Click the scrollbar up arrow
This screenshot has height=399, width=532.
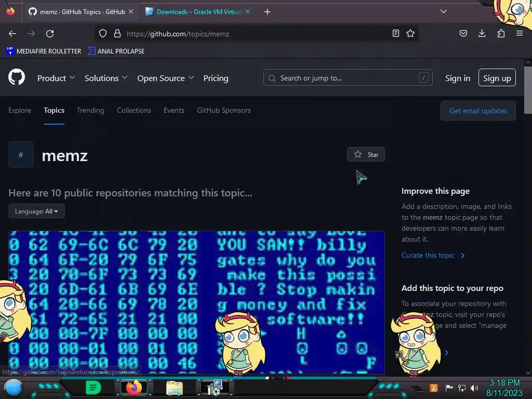coord(528,62)
